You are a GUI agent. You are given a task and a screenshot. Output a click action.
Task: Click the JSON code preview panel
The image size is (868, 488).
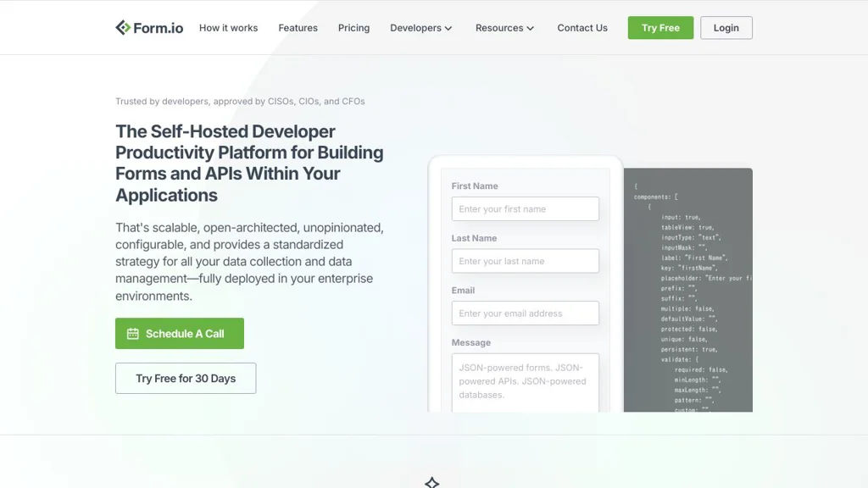coord(687,290)
